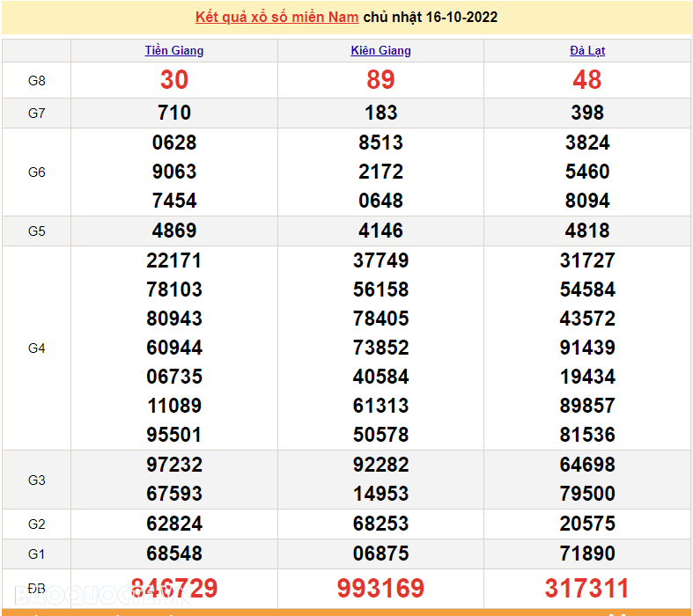Click the G6 prize row label

[36, 172]
